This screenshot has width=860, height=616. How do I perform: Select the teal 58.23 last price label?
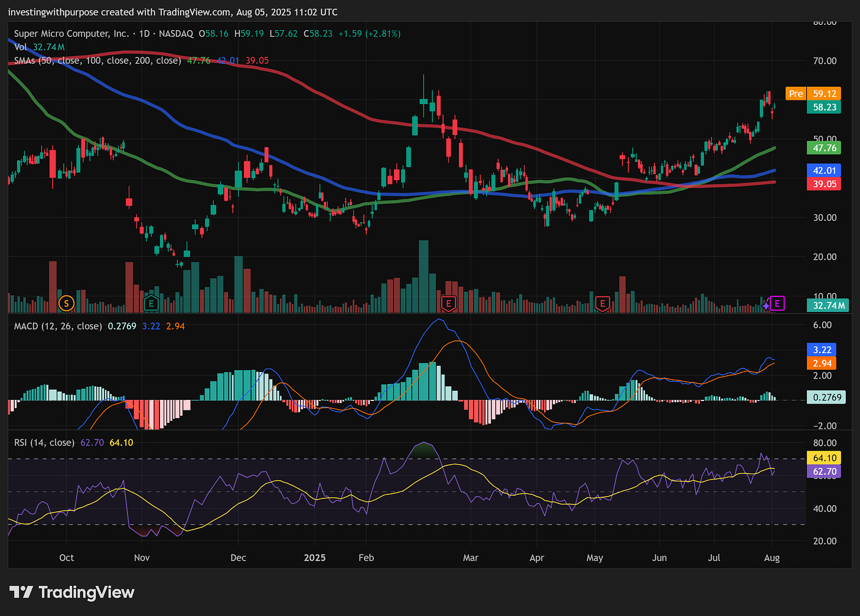[825, 107]
